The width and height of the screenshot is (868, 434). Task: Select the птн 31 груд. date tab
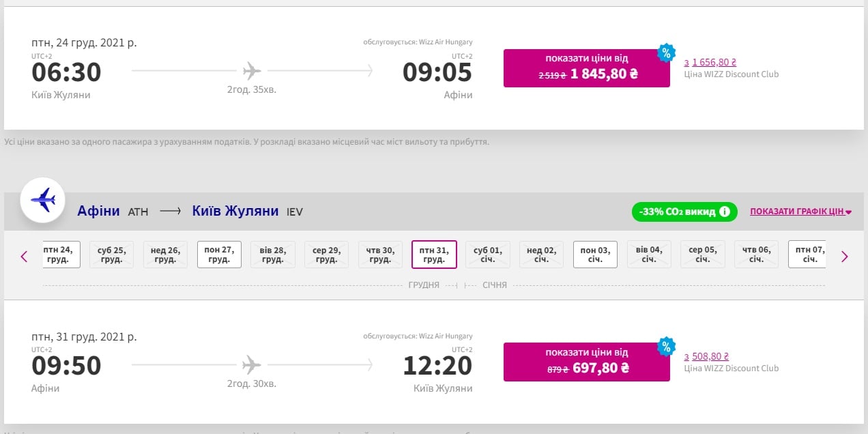point(434,255)
